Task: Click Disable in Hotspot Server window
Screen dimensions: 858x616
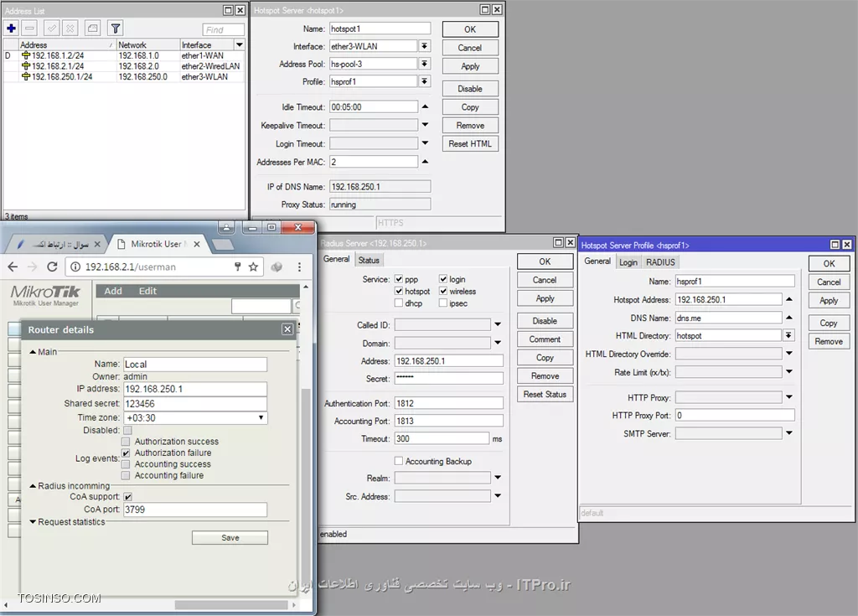Action: click(470, 89)
